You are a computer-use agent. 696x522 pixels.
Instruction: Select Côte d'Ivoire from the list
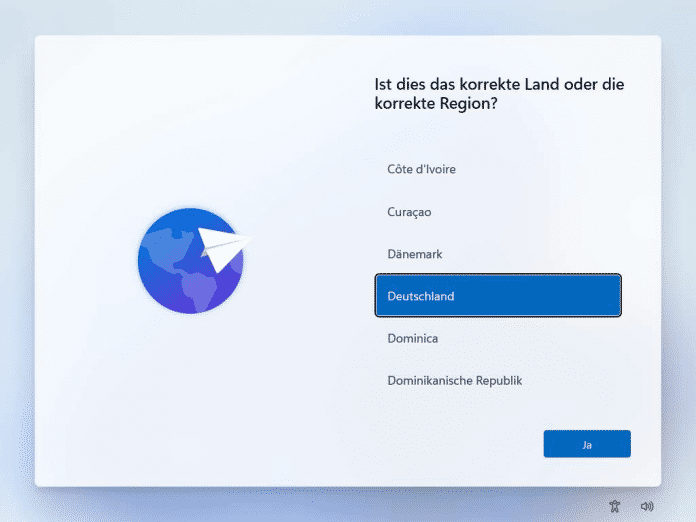pos(421,169)
